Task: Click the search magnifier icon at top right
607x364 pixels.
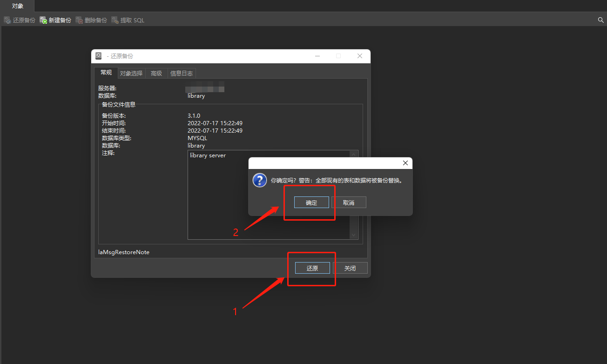Action: point(600,20)
